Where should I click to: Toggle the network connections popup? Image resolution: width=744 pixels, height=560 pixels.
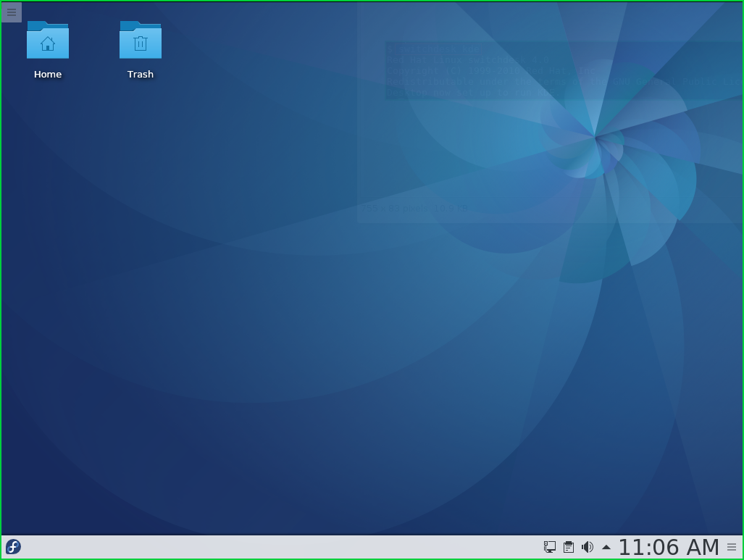(549, 547)
